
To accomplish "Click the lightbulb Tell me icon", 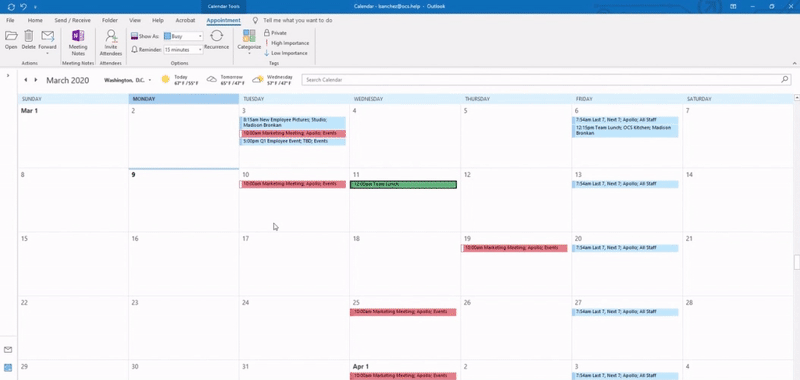I will coord(256,20).
